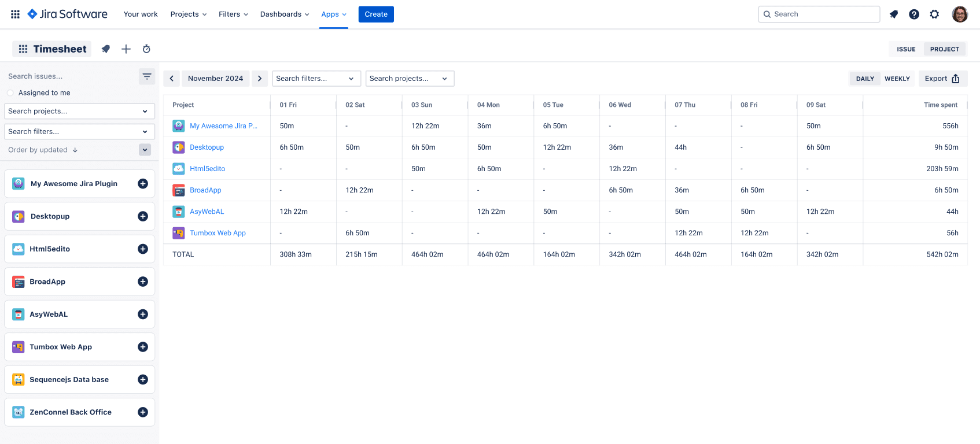
Task: Click Html5edito project icon in table
Action: tap(179, 169)
